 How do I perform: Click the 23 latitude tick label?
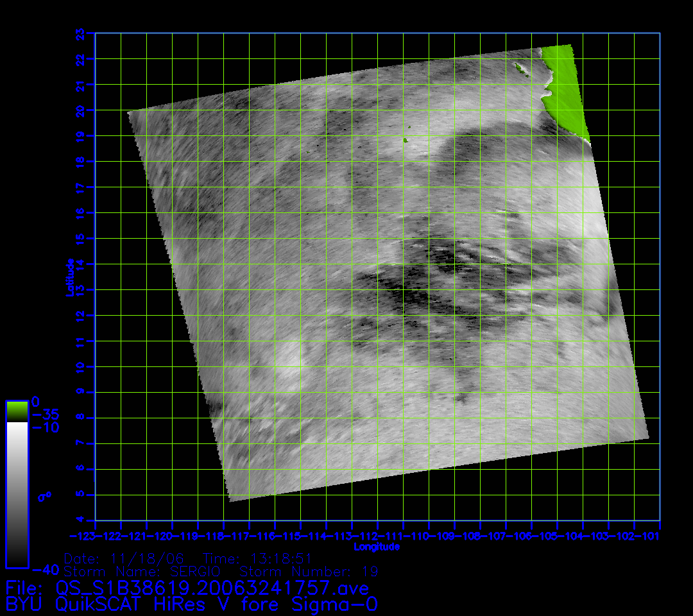[80, 33]
